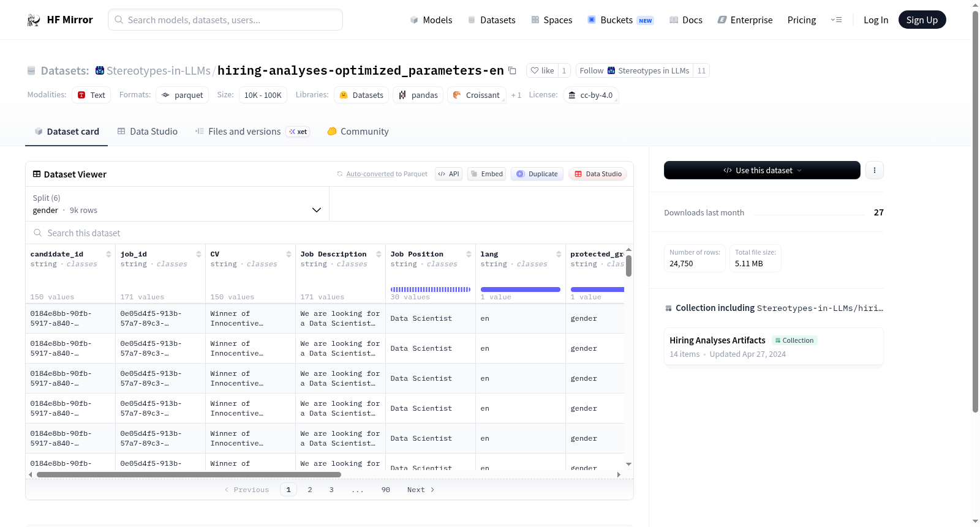Go to Models in the navigation
This screenshot has height=527, width=980.
pos(431,20)
